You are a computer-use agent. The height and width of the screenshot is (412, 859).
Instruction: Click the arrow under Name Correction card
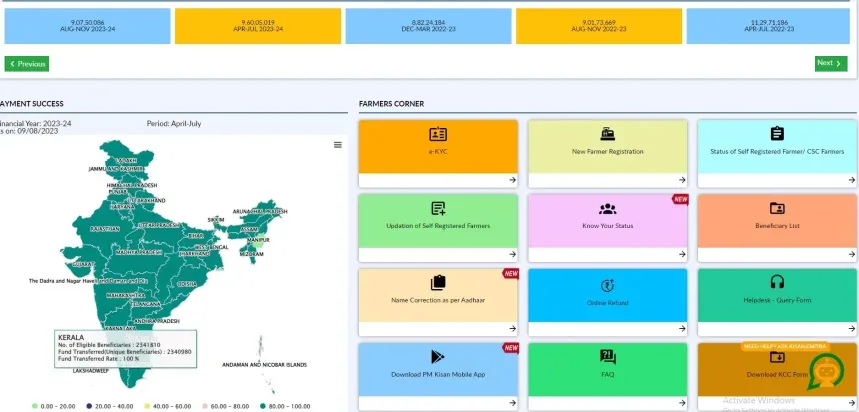tap(512, 329)
